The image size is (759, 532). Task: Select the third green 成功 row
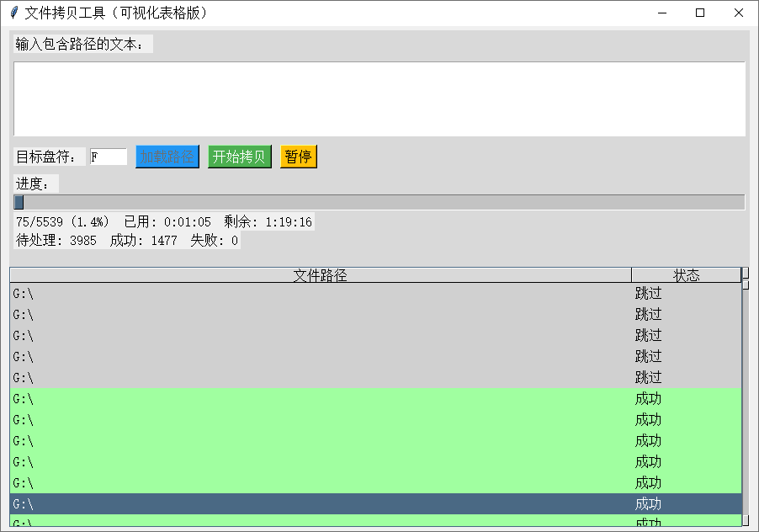tap(375, 441)
